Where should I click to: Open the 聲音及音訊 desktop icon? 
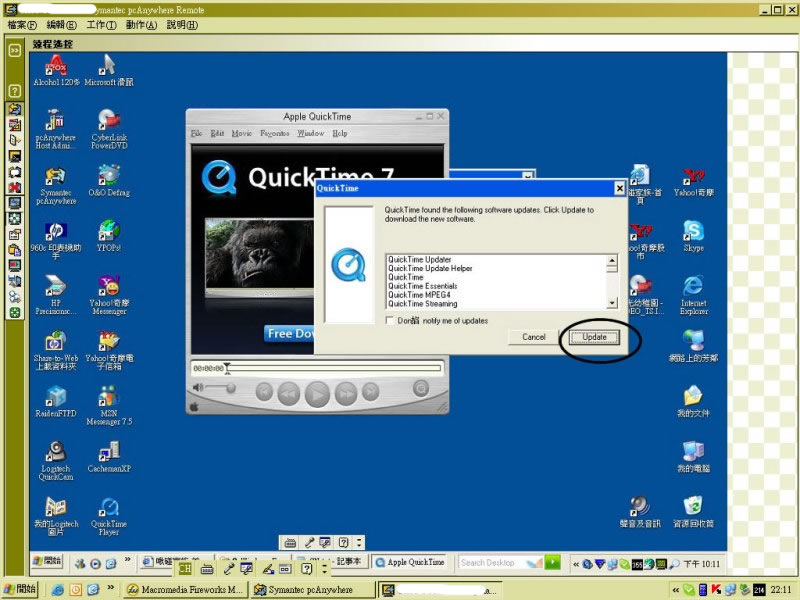[640, 512]
